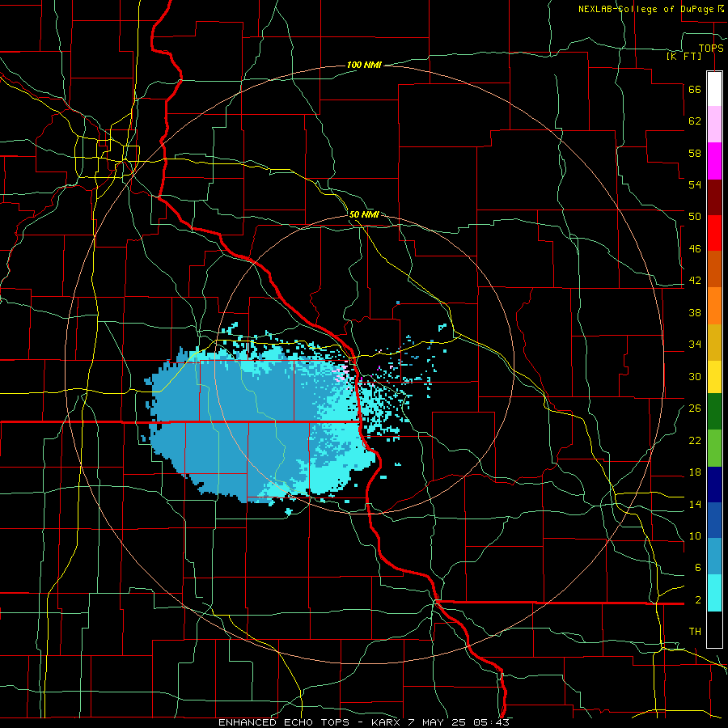This screenshot has height=728, width=728.
Task: Select the light pink legend swatch
Action: pos(714,124)
